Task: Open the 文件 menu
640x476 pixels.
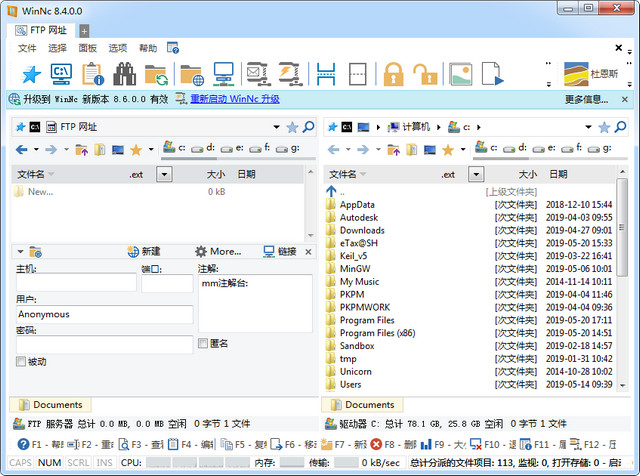Action: (27, 48)
